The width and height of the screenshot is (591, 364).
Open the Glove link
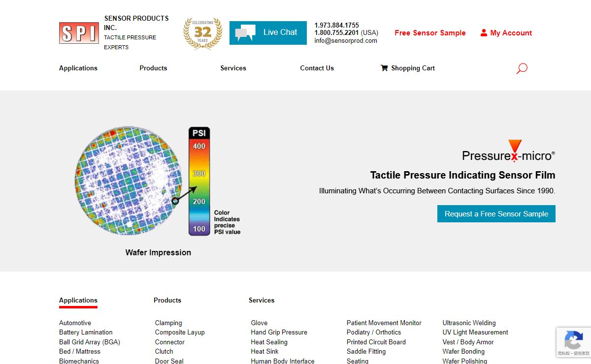pyautogui.click(x=259, y=323)
